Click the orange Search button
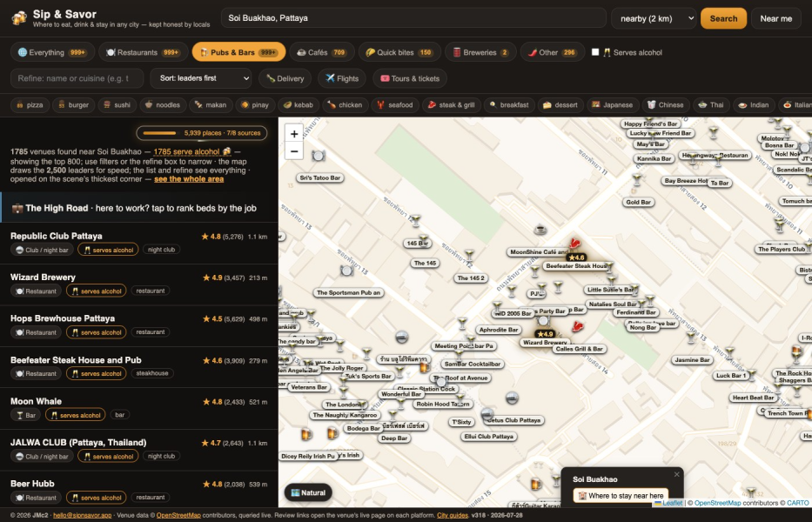 click(x=723, y=18)
